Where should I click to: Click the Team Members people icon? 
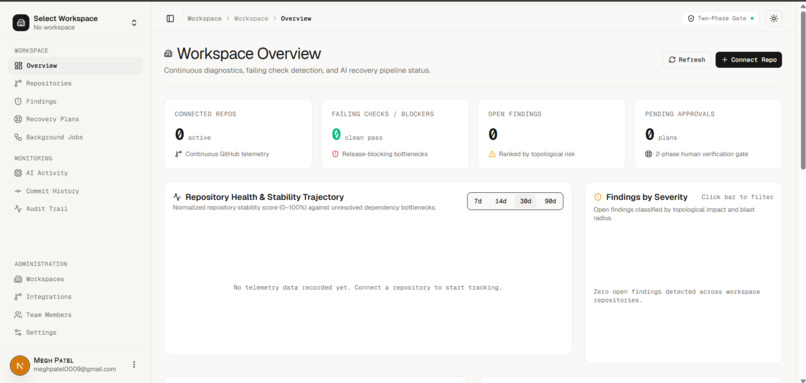click(18, 315)
